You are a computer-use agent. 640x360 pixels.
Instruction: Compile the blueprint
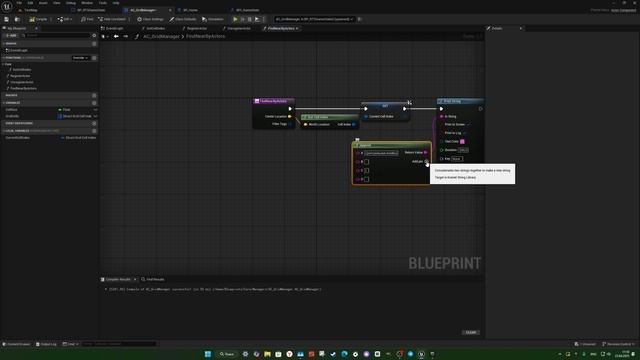pyautogui.click(x=38, y=19)
